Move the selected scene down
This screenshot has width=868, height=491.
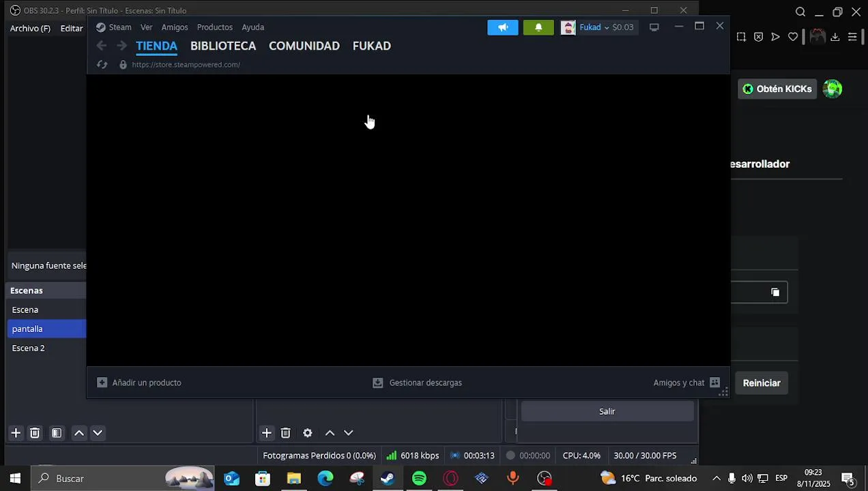click(98, 433)
